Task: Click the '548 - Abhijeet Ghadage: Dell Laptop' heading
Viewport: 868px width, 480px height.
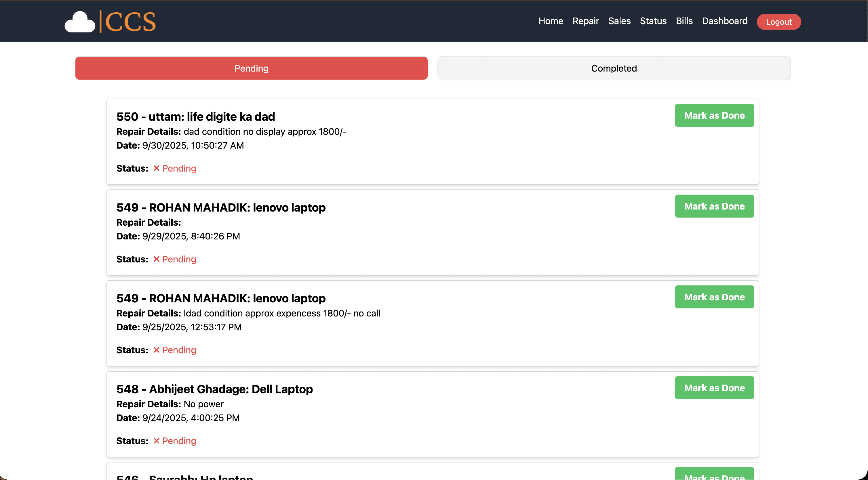Action: 214,389
